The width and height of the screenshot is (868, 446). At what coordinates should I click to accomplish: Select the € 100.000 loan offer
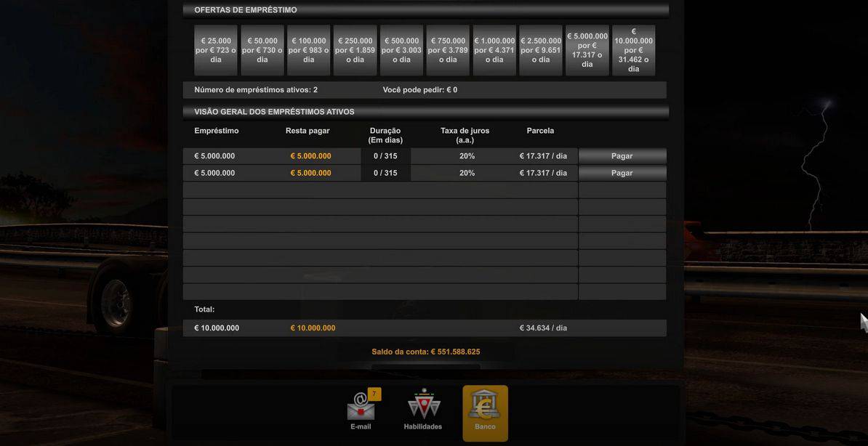pos(309,51)
